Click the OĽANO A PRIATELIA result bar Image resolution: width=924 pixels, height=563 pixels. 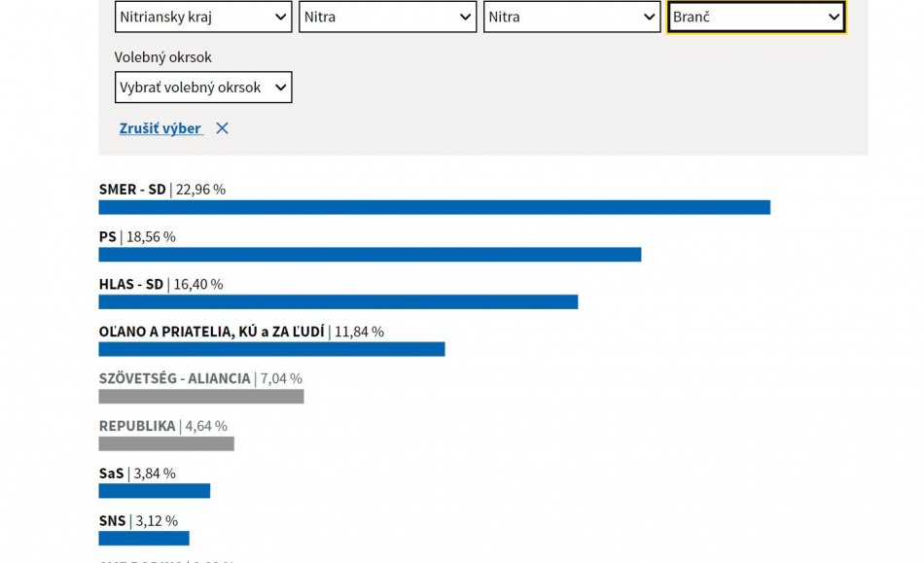[x=271, y=349]
